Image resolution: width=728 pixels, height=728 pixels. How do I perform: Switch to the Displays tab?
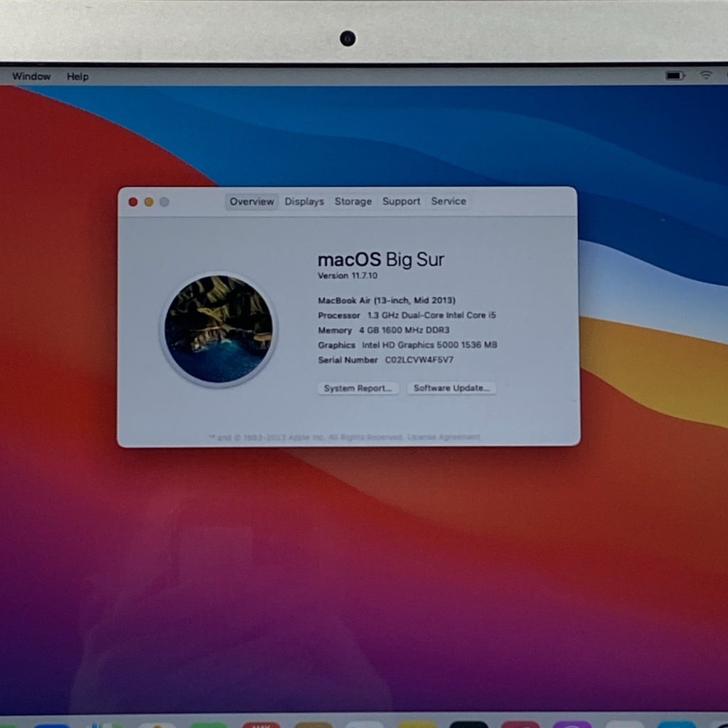click(x=304, y=201)
